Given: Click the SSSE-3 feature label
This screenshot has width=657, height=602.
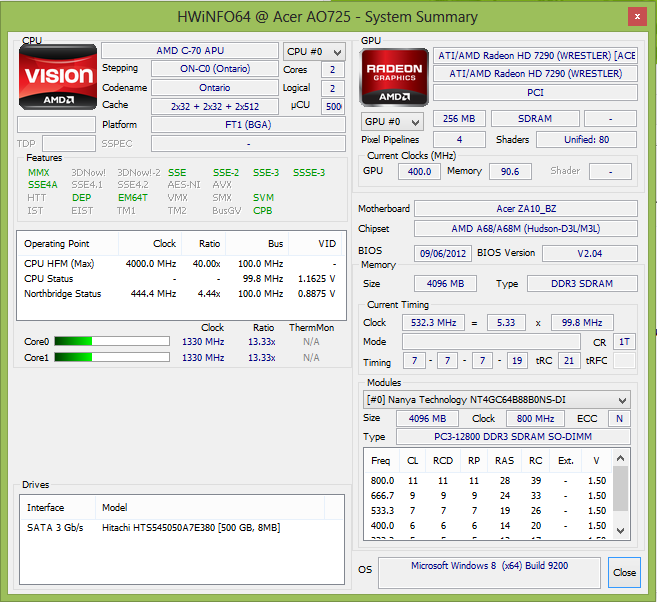Looking at the screenshot, I should point(309,173).
